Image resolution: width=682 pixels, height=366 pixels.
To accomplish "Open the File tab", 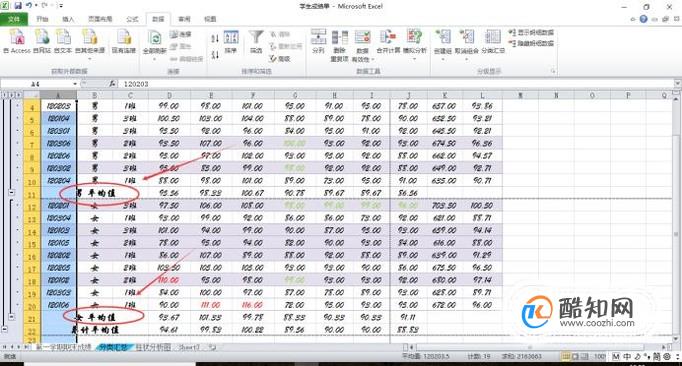I will tap(14, 19).
